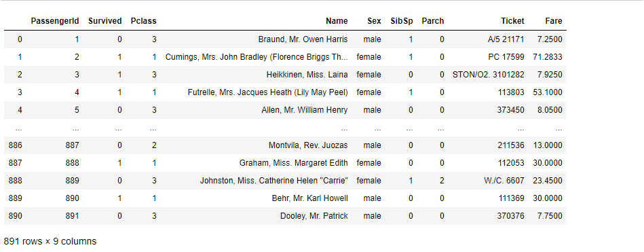The height and width of the screenshot is (252, 644).
Task: Select the Graham, Miss. Margaret Edith cell
Action: 294,163
